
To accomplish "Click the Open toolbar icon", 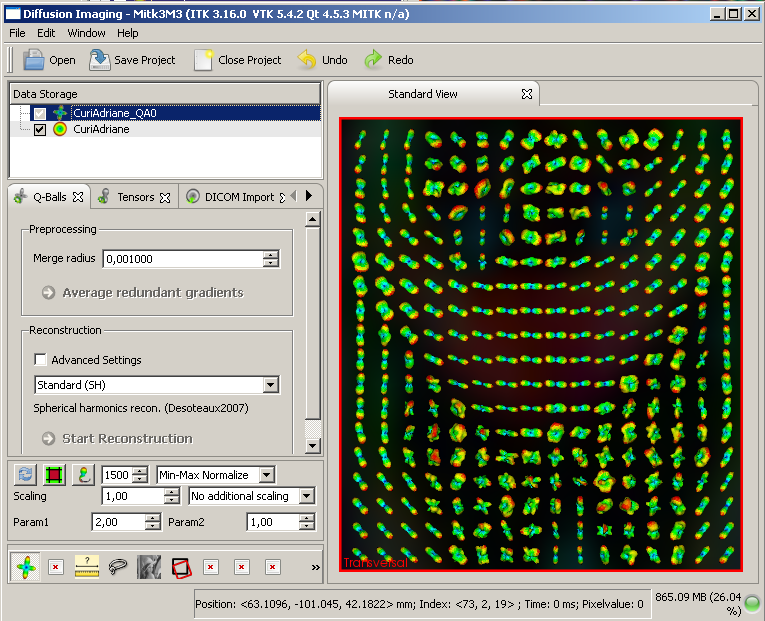I will (x=33, y=60).
